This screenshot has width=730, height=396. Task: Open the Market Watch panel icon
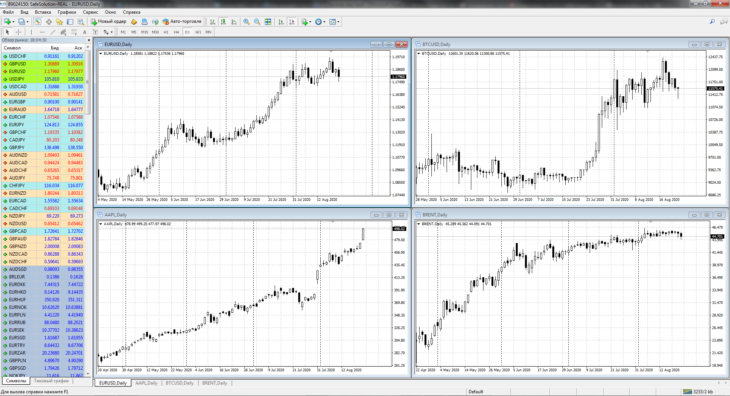click(38, 22)
